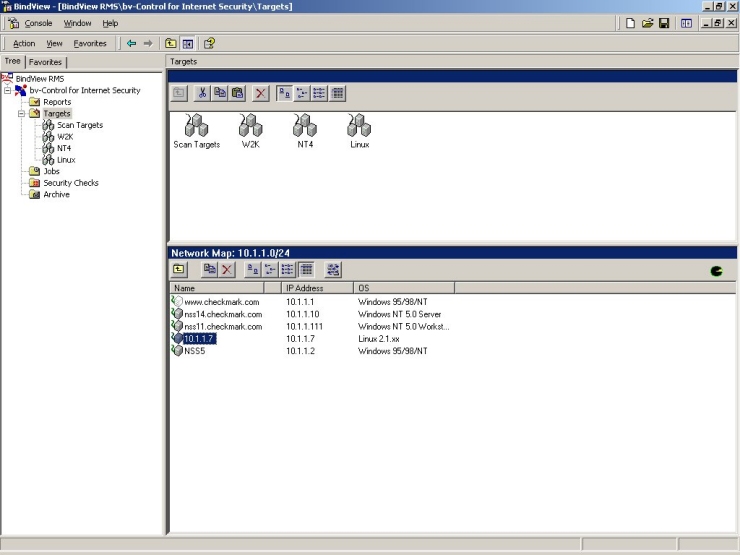
Task: Click the Help properties icon in main toolbar
Action: point(209,43)
